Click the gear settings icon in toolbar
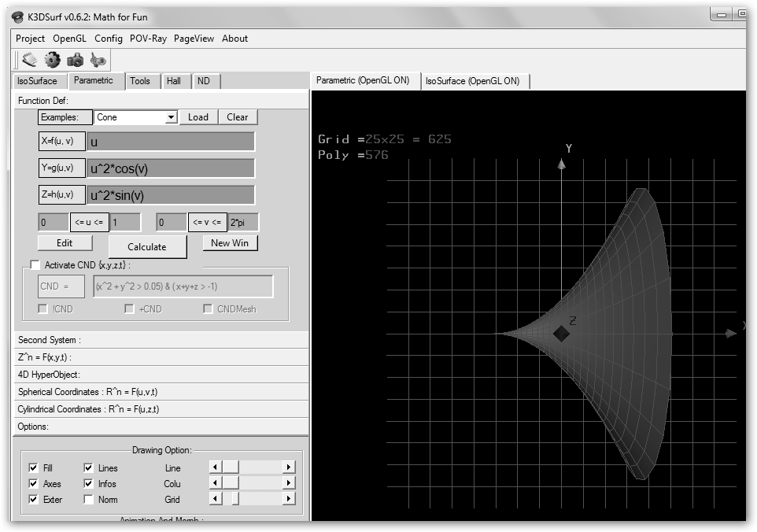Screen dimensions: 757x532 coord(53,59)
